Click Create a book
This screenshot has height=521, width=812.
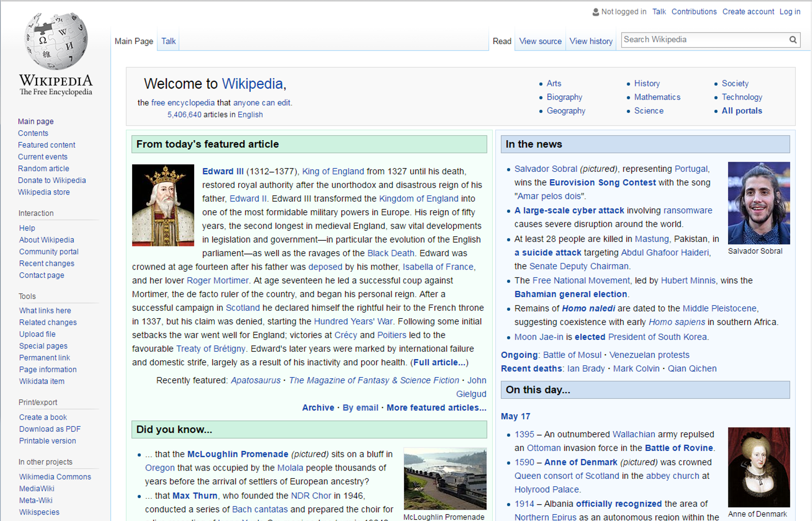click(43, 417)
